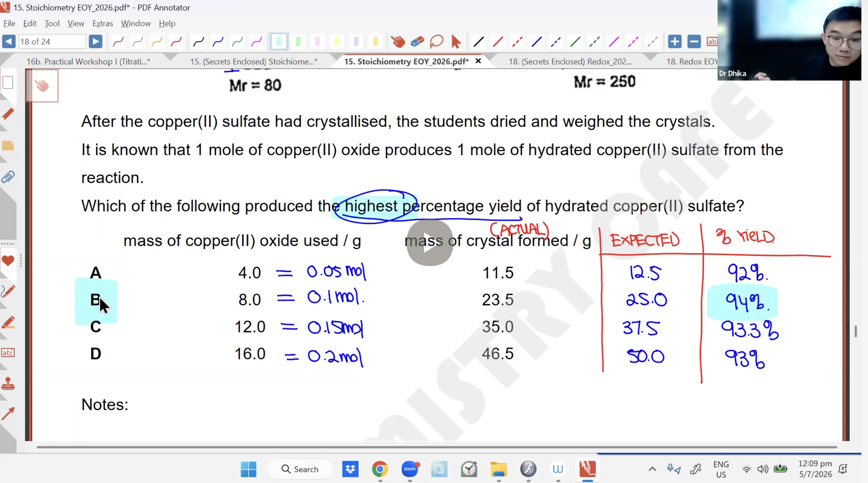Click the blue plus zoom button

click(675, 41)
